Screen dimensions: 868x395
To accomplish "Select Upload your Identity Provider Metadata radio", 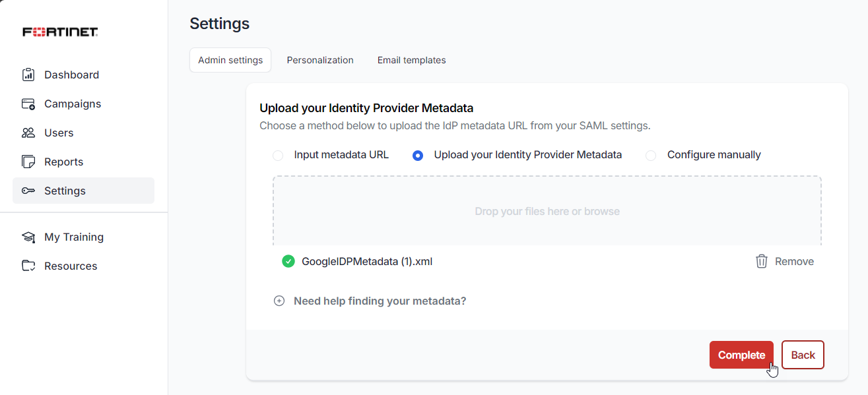I will (417, 156).
